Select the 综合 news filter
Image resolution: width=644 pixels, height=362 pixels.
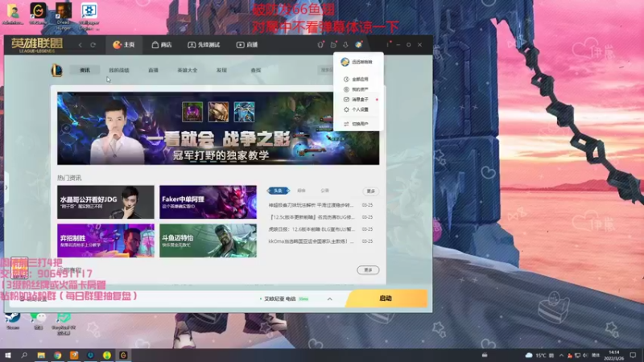(301, 191)
